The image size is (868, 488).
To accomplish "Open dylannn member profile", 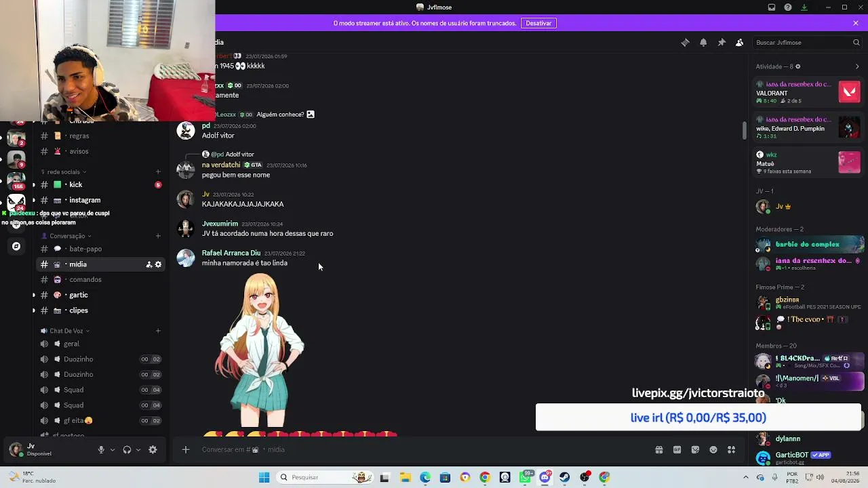I will (808, 439).
